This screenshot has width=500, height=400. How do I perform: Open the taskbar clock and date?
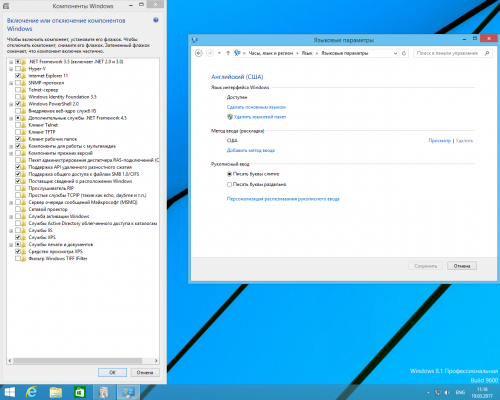(x=482, y=393)
